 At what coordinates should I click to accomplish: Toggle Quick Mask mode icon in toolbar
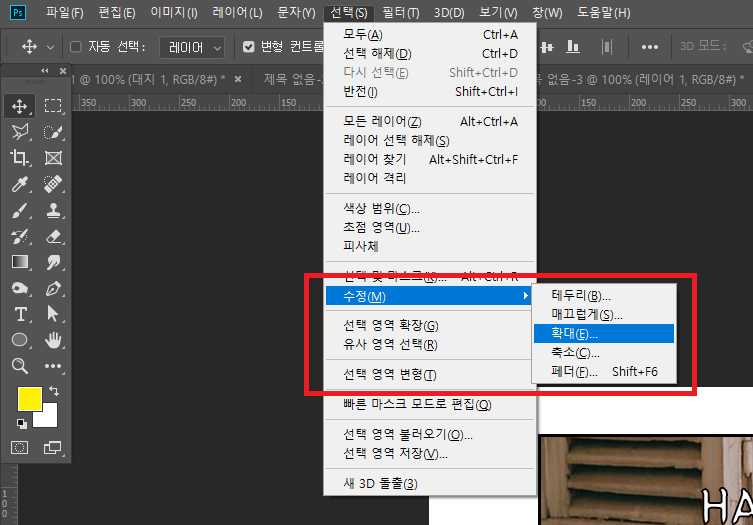tap(20, 446)
